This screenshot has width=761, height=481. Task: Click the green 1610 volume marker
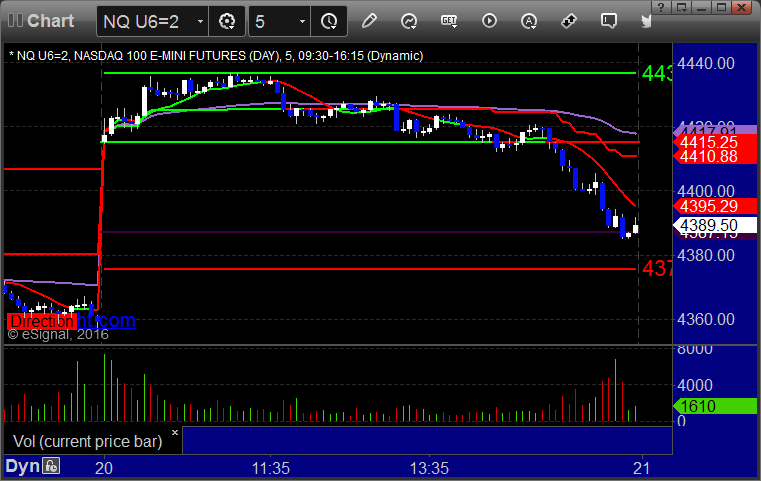tap(714, 406)
